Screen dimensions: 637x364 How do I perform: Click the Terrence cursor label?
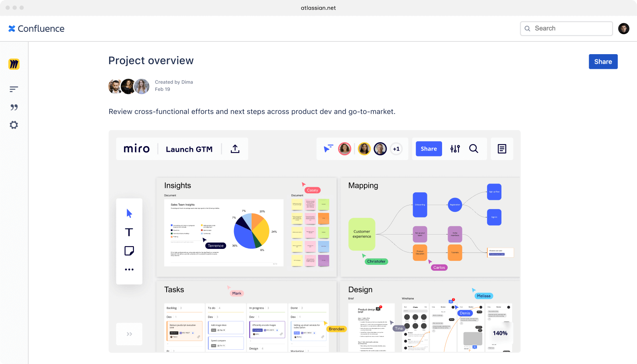(x=216, y=246)
